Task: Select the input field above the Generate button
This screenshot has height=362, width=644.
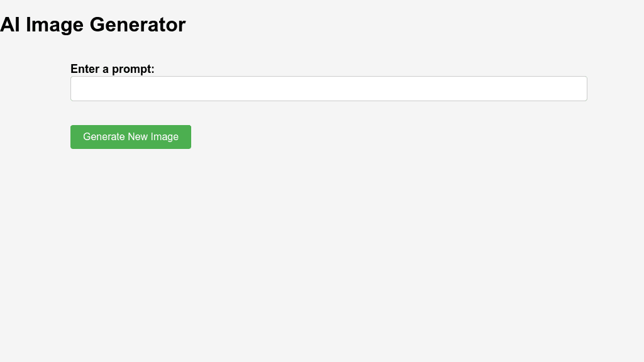Action: tap(328, 89)
